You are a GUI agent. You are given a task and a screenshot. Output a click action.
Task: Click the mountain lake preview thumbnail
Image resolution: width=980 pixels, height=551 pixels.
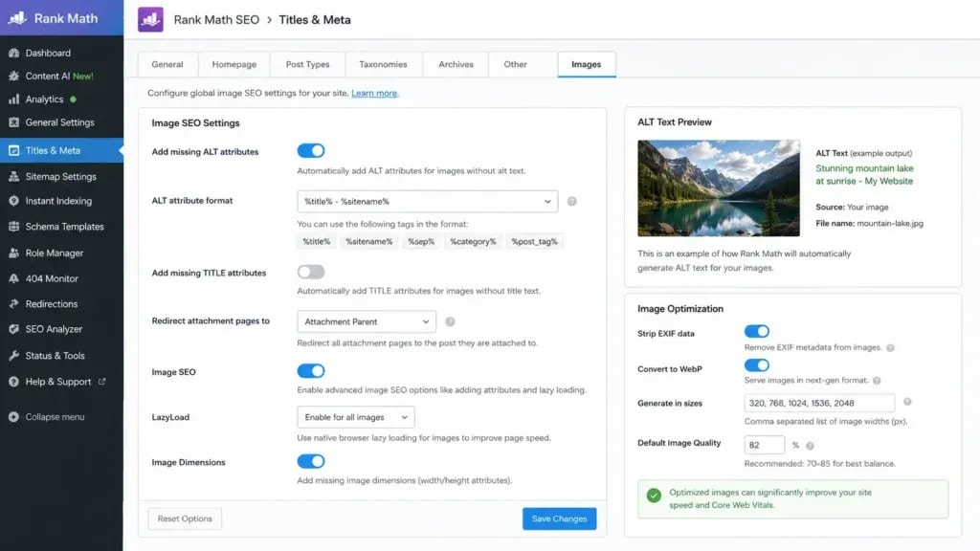point(718,188)
